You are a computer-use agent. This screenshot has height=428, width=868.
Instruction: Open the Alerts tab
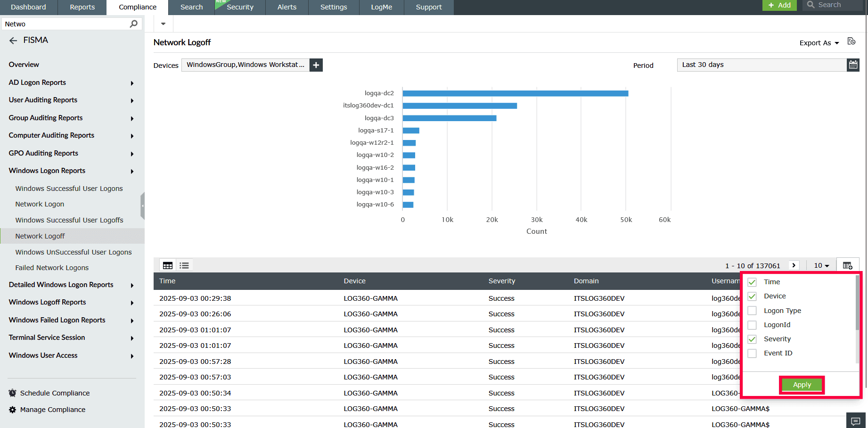287,7
